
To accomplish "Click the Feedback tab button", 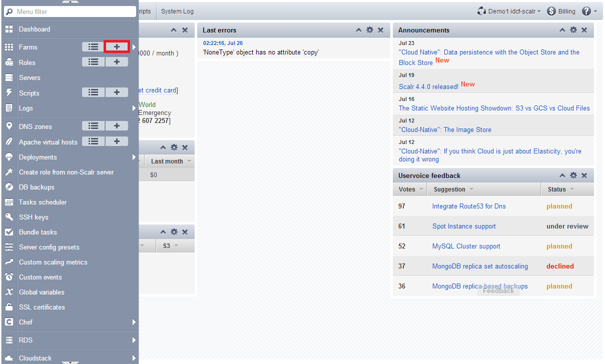I will coord(498,290).
